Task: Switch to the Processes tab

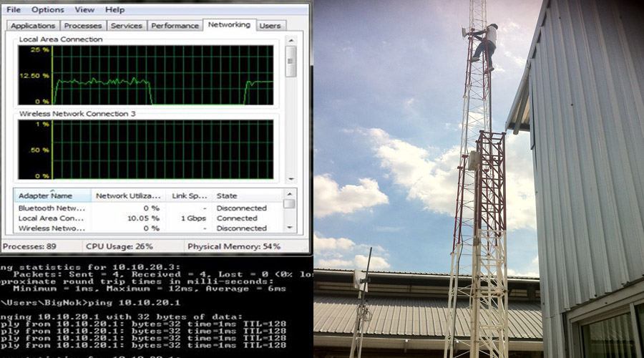Action: [x=83, y=26]
